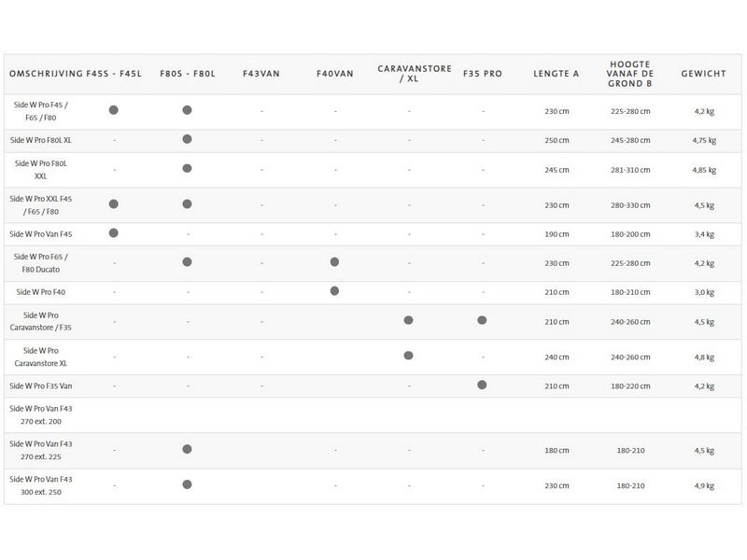Select Caravanstore dot in Side W Pro Caravanstore XL row
Image resolution: width=747 pixels, height=560 pixels.
(408, 356)
